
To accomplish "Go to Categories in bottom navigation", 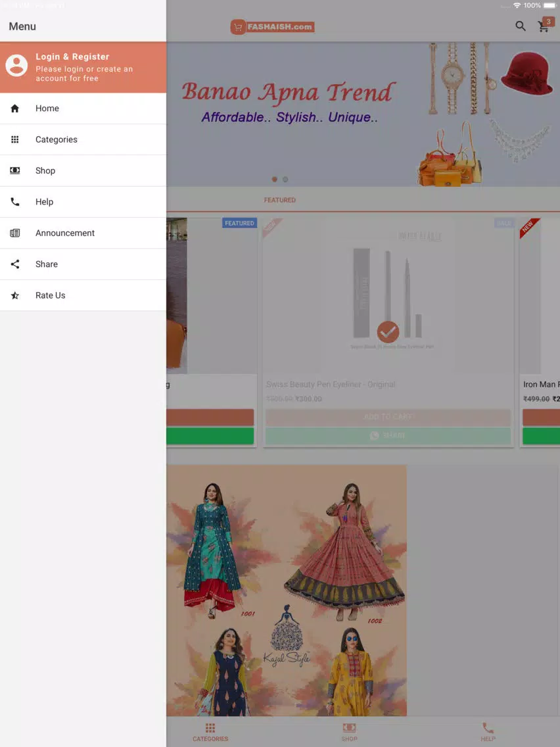I will [210, 733].
